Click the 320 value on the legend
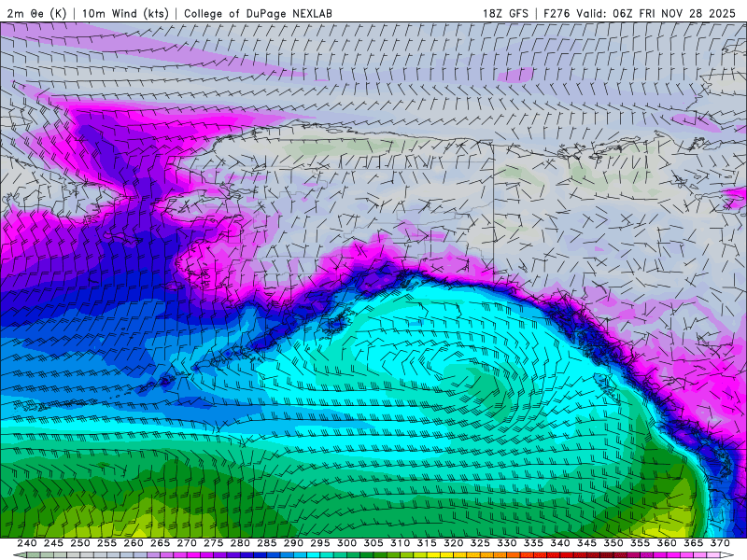 click(454, 543)
